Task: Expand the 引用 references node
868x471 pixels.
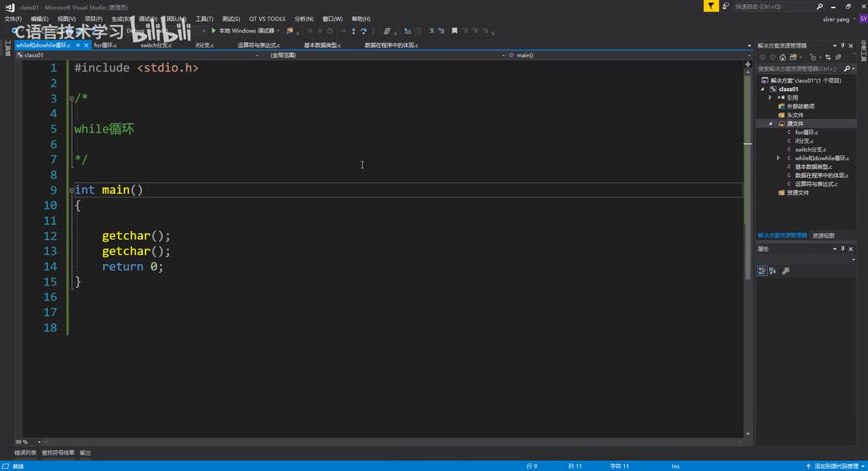Action: pyautogui.click(x=770, y=98)
